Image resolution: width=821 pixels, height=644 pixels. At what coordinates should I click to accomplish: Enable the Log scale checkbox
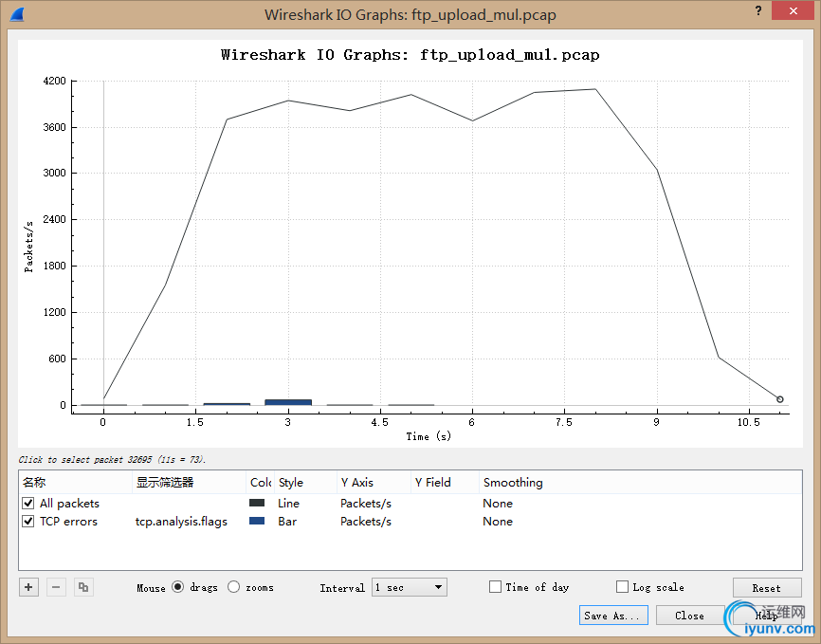622,586
